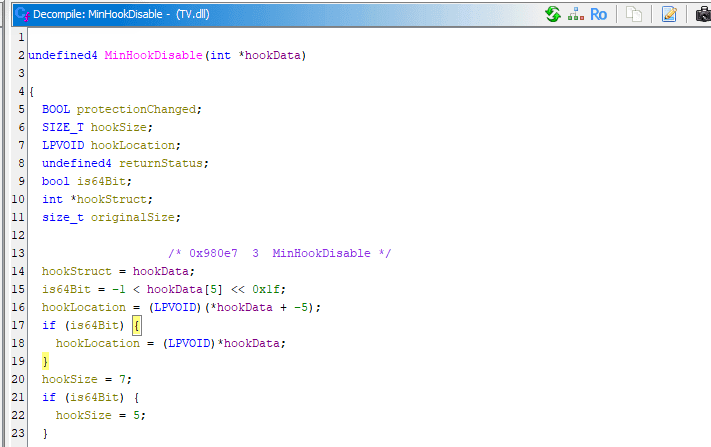This screenshot has width=711, height=447.
Task: Click the -1 constant on line 15
Action: point(119,289)
